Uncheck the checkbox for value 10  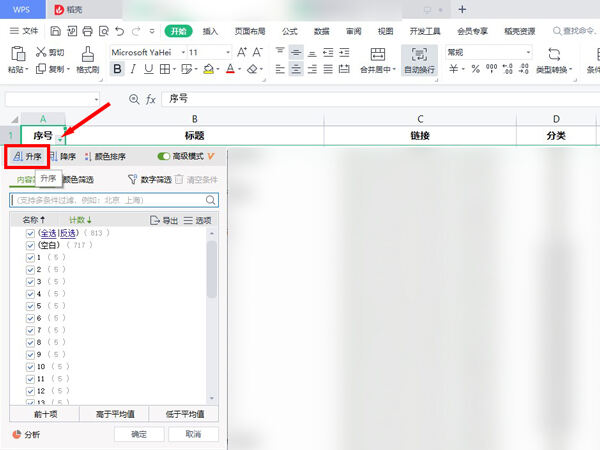[x=31, y=367]
